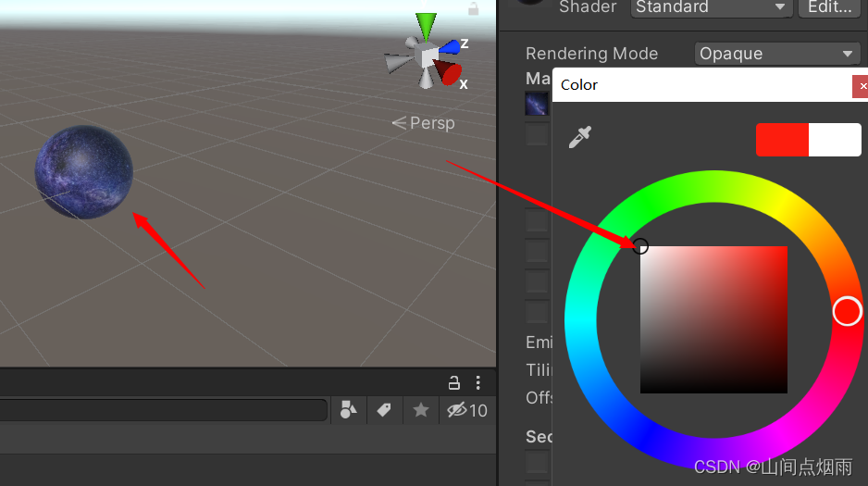The width and height of the screenshot is (868, 486).
Task: Pick a color with the eyedropper tool
Action: click(x=579, y=137)
